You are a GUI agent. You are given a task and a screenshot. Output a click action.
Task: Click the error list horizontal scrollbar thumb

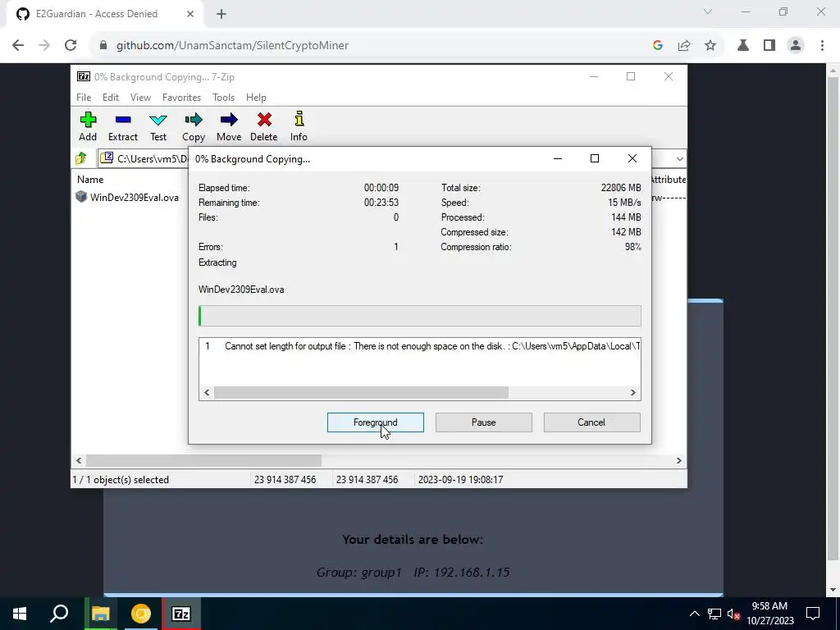361,393
